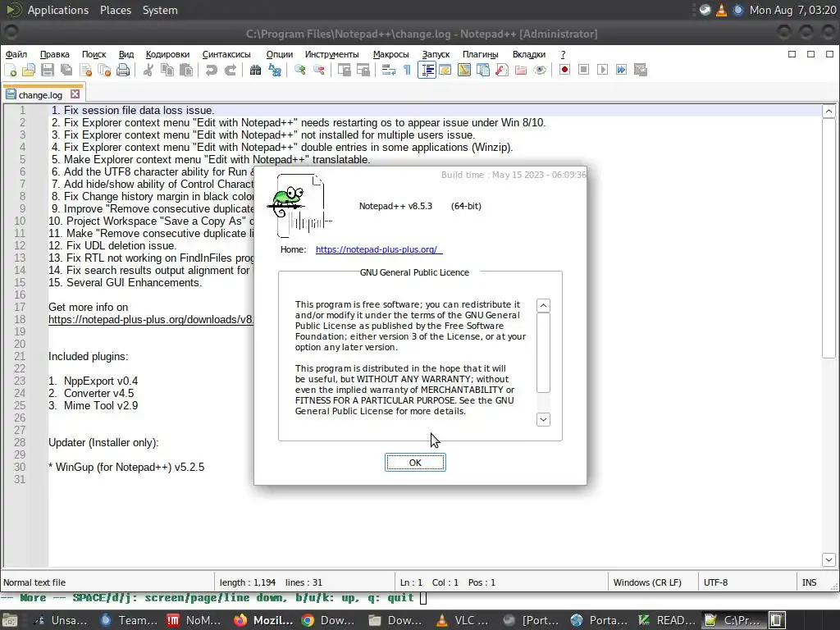Open the Файл menu
This screenshot has width=840, height=630.
tap(16, 54)
